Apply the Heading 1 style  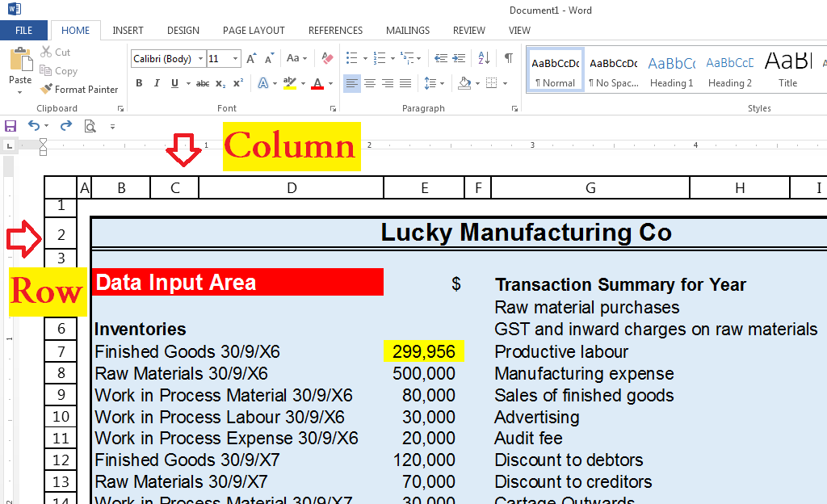pyautogui.click(x=671, y=70)
